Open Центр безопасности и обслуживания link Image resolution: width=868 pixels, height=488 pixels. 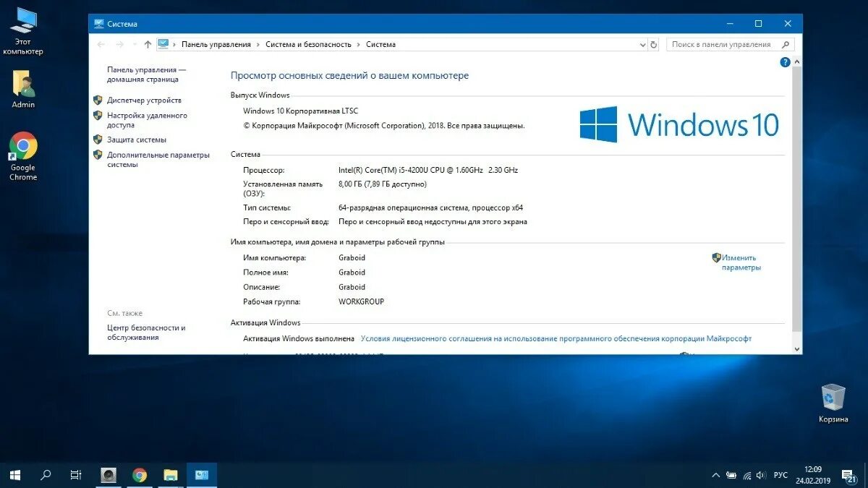click(146, 333)
